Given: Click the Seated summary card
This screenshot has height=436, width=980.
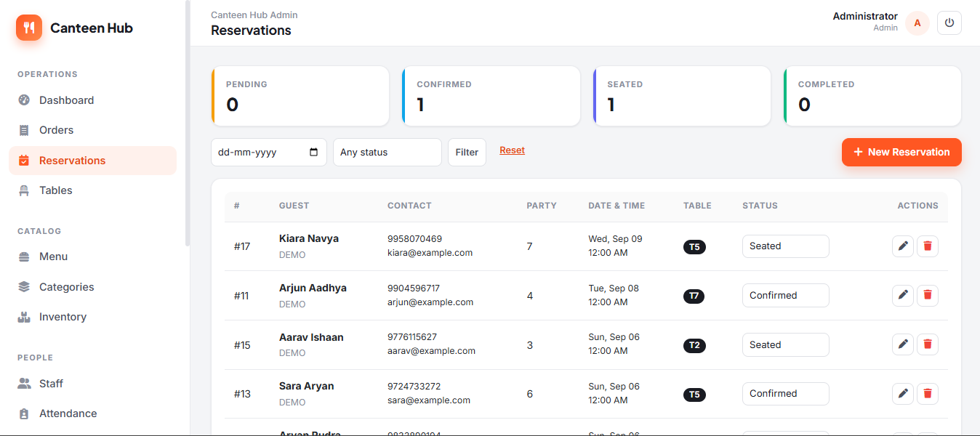Looking at the screenshot, I should pyautogui.click(x=681, y=96).
